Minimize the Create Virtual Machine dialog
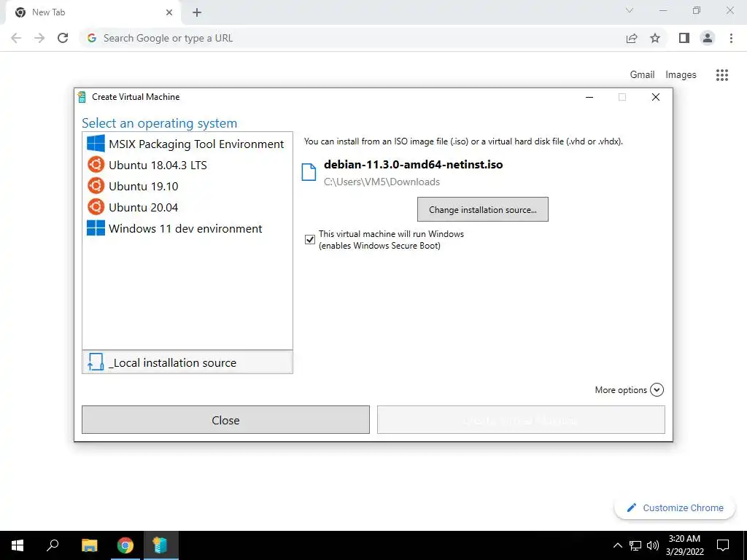 [589, 97]
